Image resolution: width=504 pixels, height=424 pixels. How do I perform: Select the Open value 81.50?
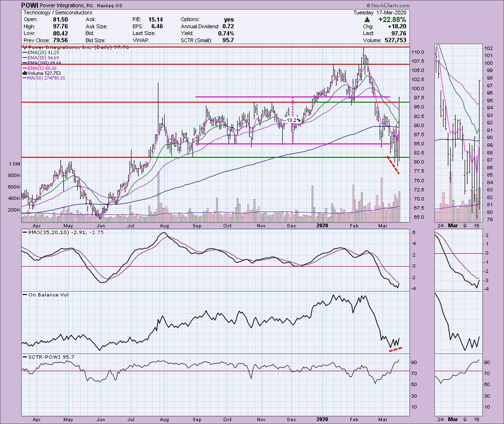[60, 20]
